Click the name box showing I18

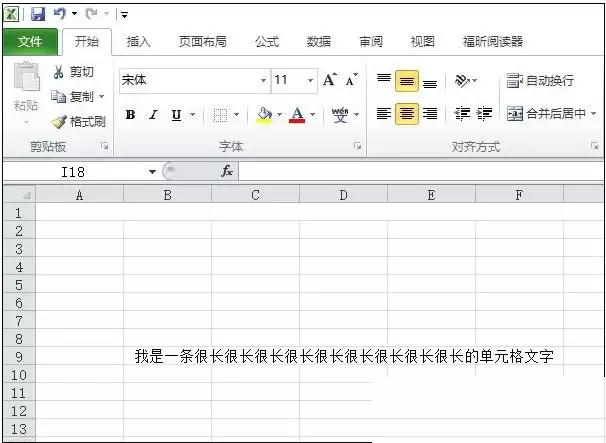pyautogui.click(x=73, y=172)
